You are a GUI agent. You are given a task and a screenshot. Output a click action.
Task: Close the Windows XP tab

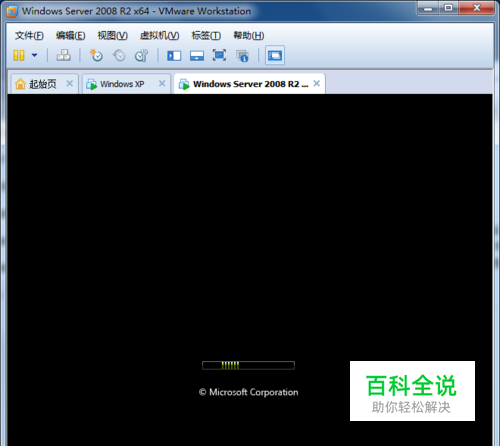tap(162, 83)
